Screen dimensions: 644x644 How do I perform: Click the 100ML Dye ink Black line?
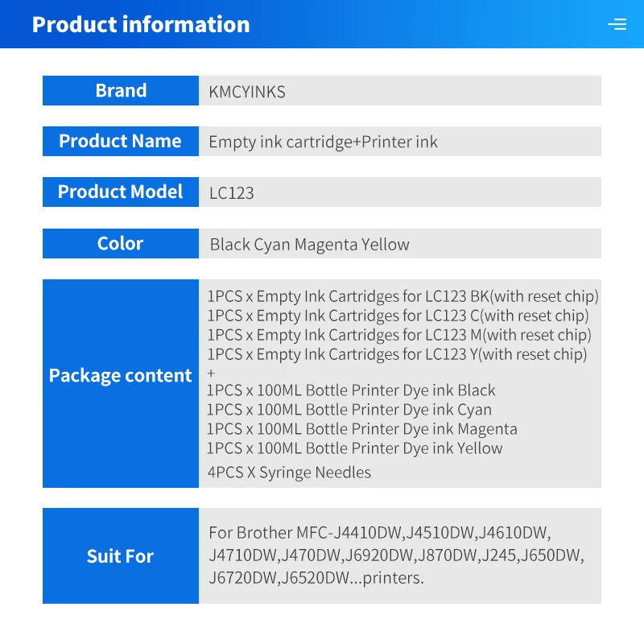click(x=351, y=390)
